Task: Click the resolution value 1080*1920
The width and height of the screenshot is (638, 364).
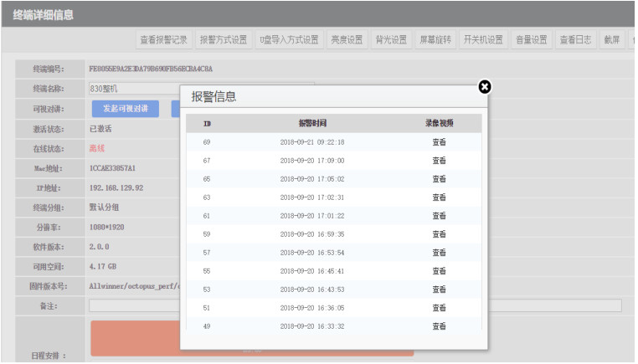Action: 106,228
